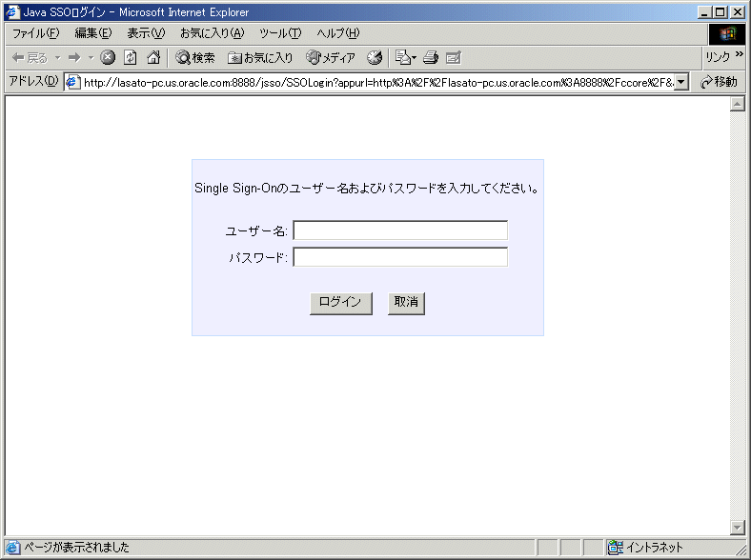Open the Tools (ツール) menu
Image resolution: width=751 pixels, height=560 pixels.
[280, 33]
